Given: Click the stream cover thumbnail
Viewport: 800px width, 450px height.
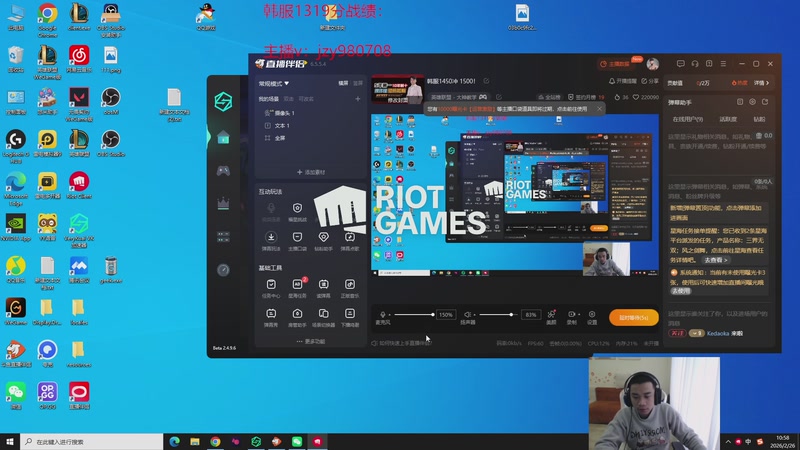Looking at the screenshot, I should pos(397,90).
